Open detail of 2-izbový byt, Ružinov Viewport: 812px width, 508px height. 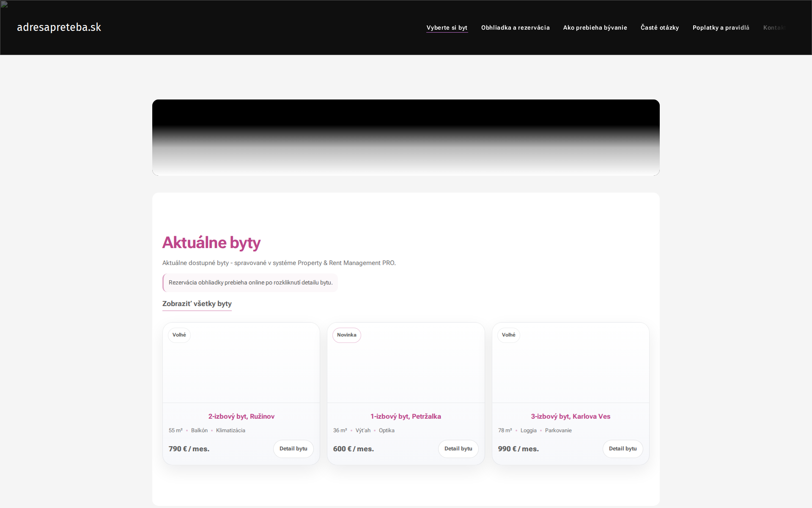pyautogui.click(x=241, y=416)
